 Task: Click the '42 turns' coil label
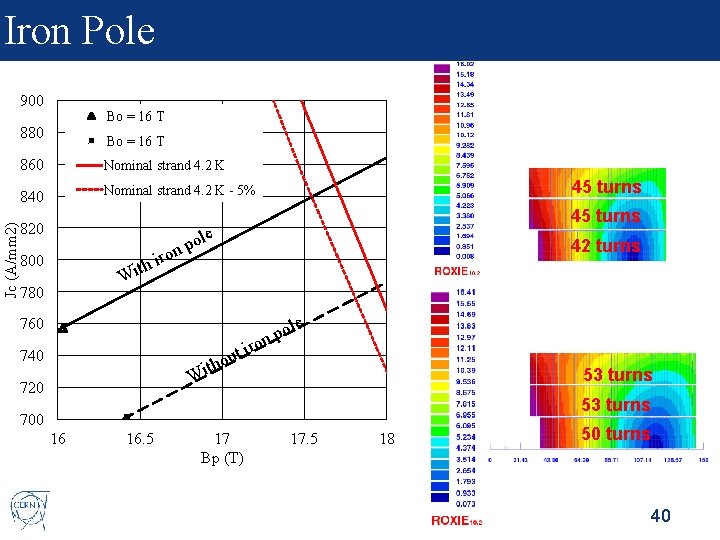605,246
